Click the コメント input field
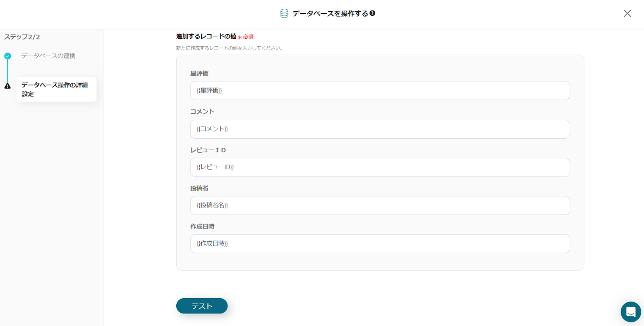Screen dimensions: 644x326 380,129
